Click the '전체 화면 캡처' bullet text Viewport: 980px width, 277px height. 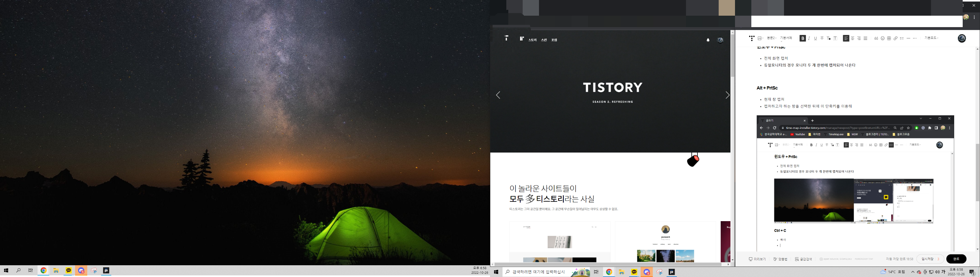coord(776,58)
